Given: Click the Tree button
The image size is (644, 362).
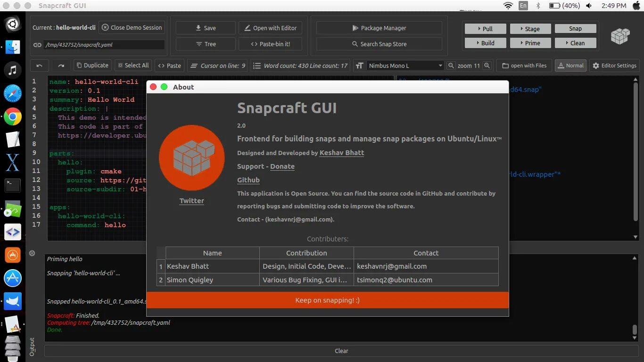Looking at the screenshot, I should coord(206,44).
